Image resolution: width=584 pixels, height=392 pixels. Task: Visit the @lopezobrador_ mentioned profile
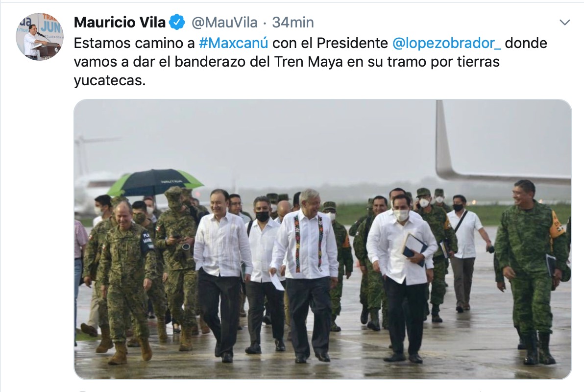(x=446, y=43)
